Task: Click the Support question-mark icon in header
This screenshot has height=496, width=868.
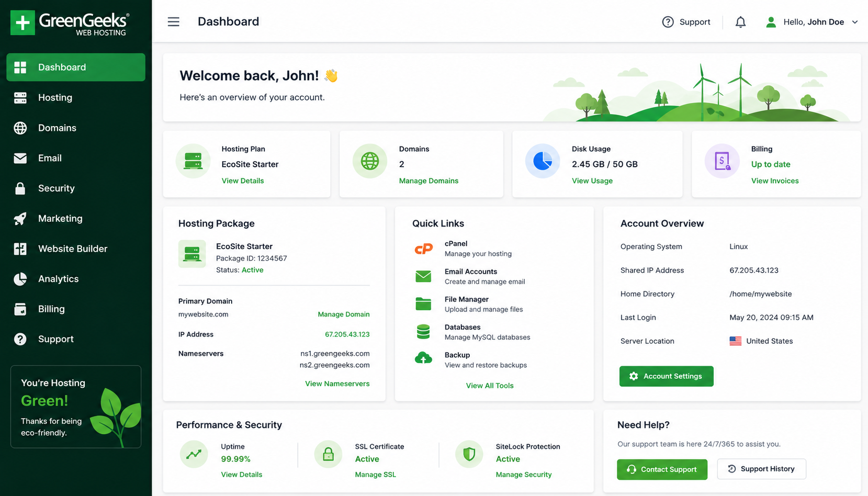Action: tap(668, 22)
